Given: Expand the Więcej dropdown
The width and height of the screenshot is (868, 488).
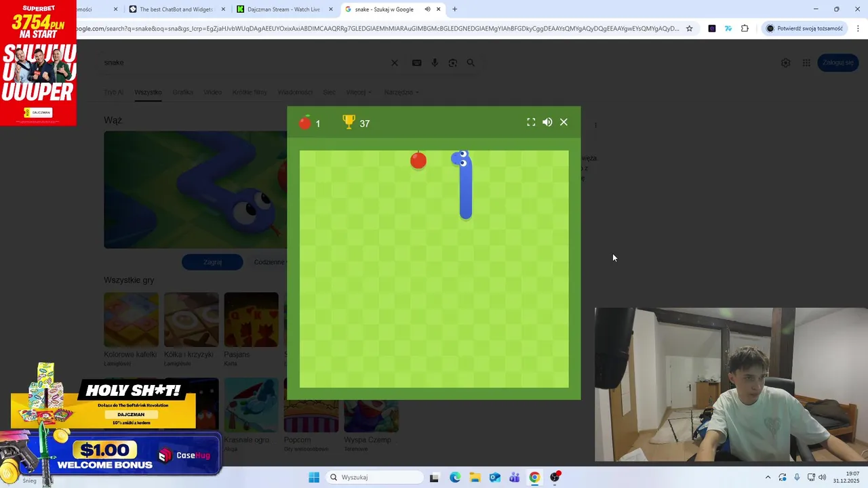Looking at the screenshot, I should [359, 92].
